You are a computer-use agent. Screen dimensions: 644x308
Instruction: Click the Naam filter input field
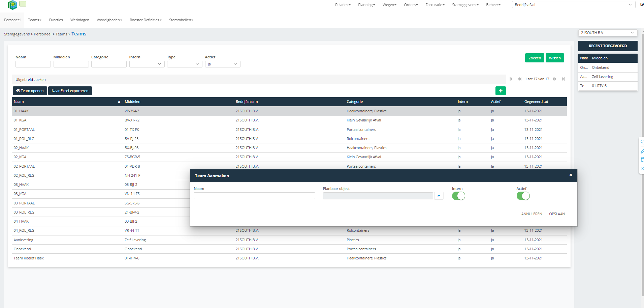33,64
